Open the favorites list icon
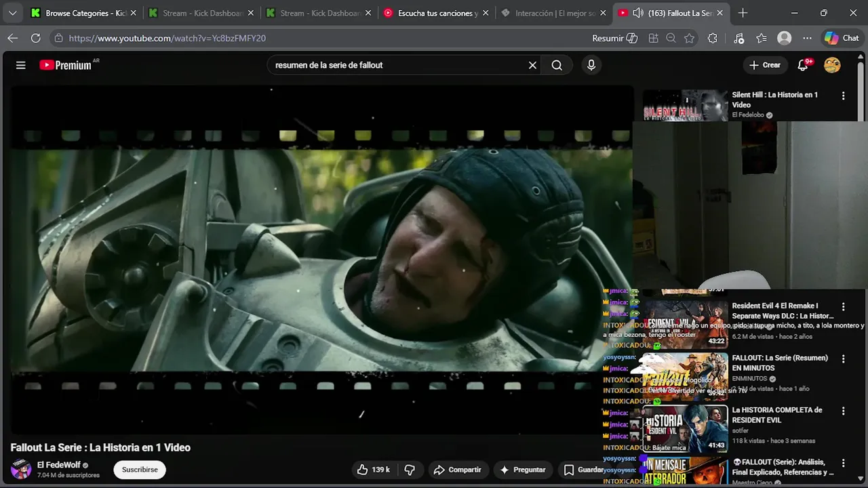The width and height of the screenshot is (868, 488). [x=762, y=38]
